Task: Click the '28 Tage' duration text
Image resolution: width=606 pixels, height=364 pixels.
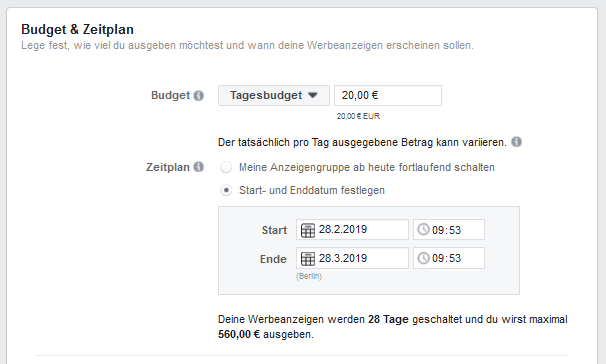Action: [388, 319]
